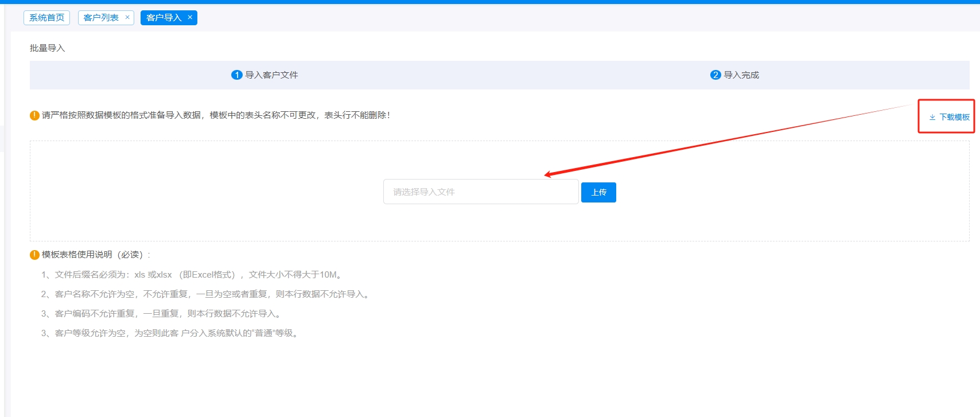Image resolution: width=980 pixels, height=417 pixels.
Task: Click the 导入客户文件 step label
Action: pos(271,75)
